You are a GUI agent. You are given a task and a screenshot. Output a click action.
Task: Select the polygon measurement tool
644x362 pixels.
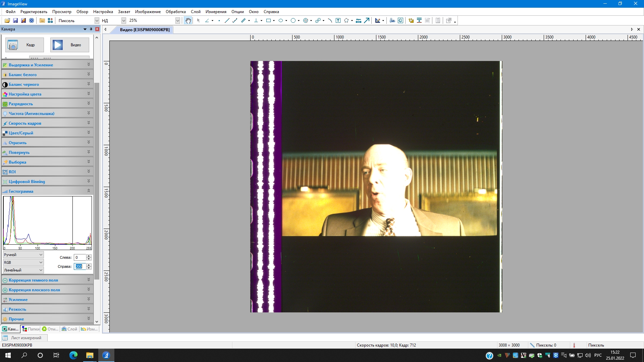(x=346, y=21)
